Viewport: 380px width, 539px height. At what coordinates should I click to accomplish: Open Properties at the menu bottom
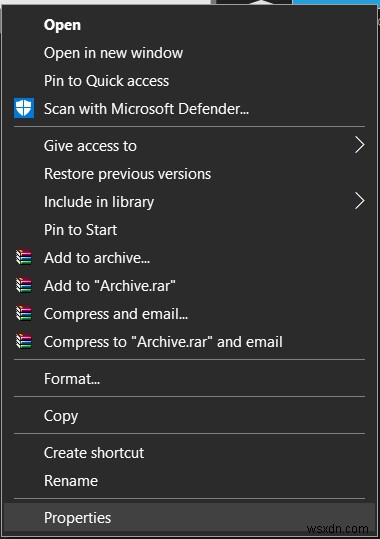(x=189, y=518)
